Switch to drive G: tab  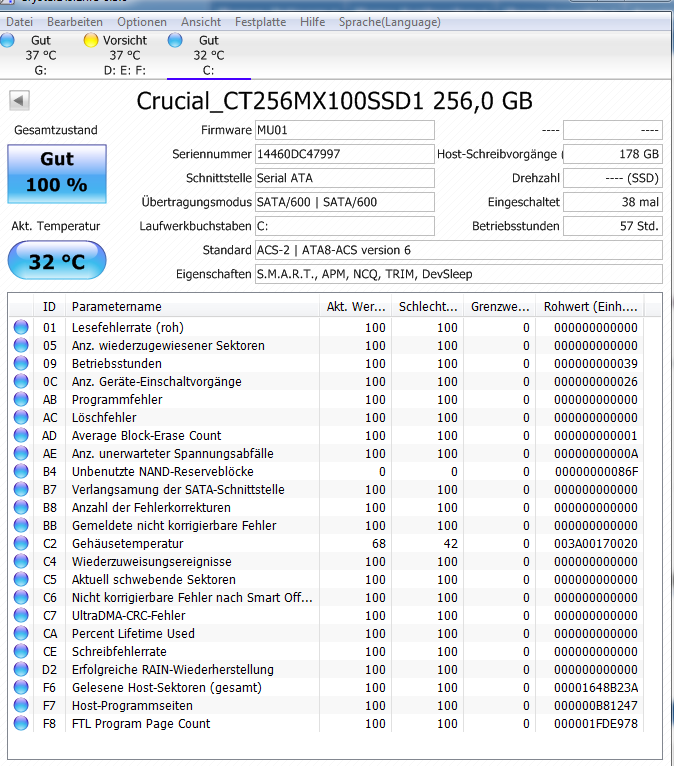(41, 55)
